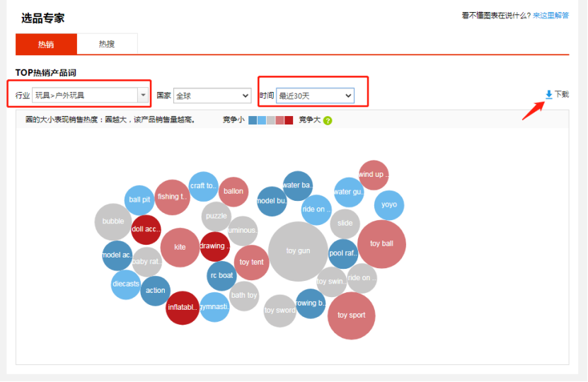Image resolution: width=588 pixels, height=382 pixels.
Task: Select the yoyo bubble
Action: (389, 205)
